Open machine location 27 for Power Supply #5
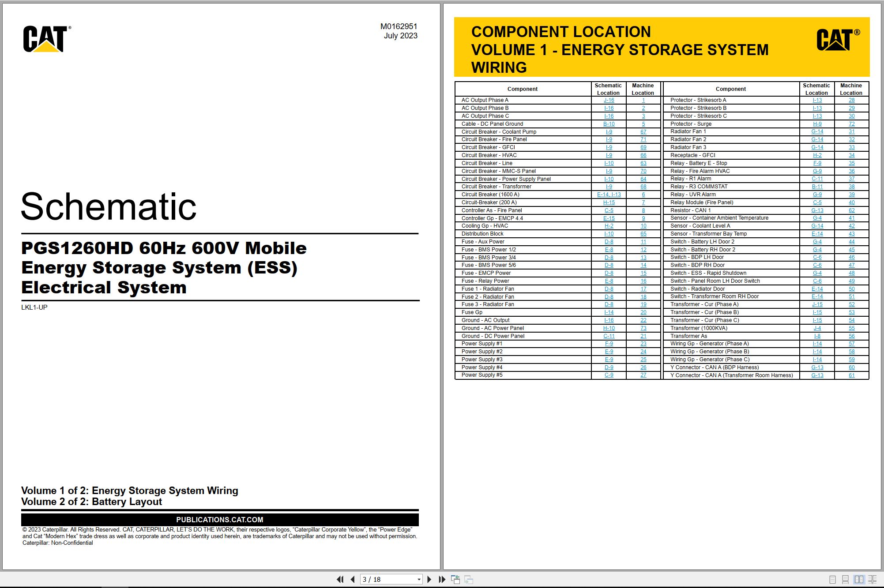The image size is (884, 588). (x=643, y=375)
